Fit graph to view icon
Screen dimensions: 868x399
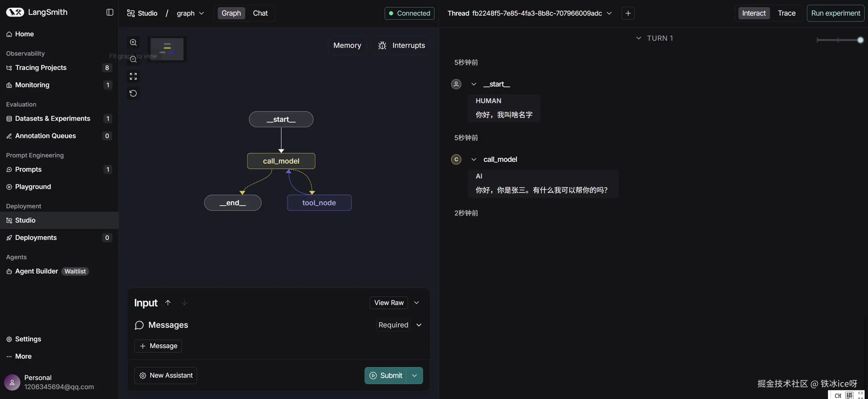click(x=133, y=76)
